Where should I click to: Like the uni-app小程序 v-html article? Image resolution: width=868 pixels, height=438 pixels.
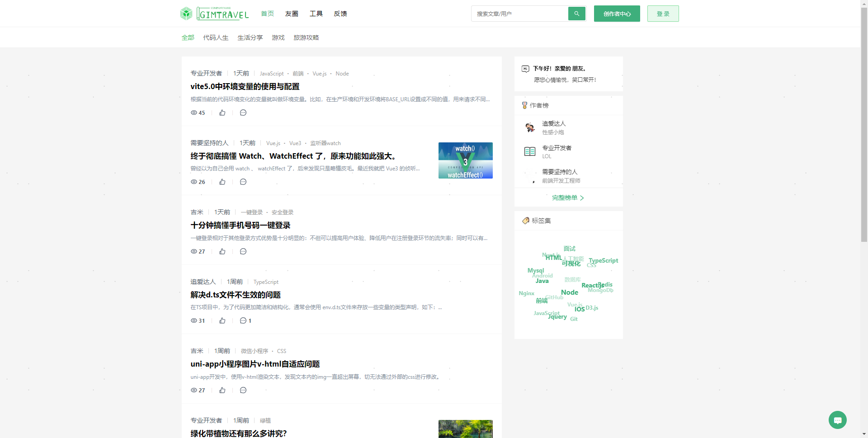click(222, 390)
